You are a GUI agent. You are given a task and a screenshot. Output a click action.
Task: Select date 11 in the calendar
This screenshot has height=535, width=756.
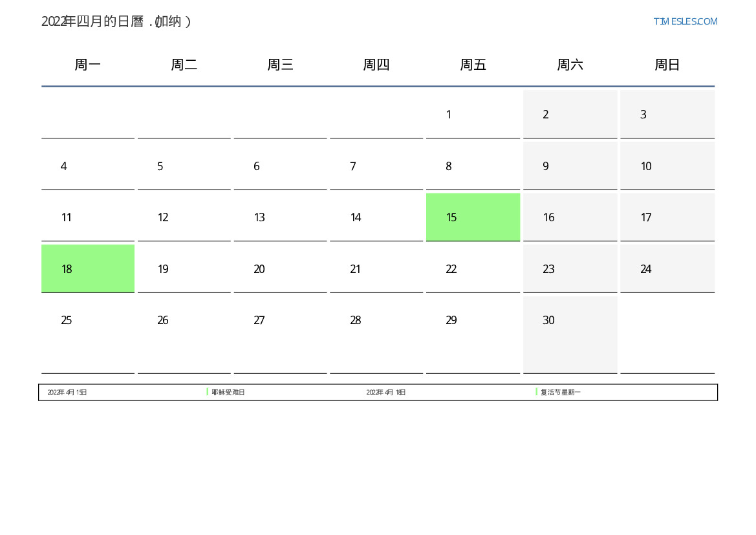pyautogui.click(x=88, y=217)
